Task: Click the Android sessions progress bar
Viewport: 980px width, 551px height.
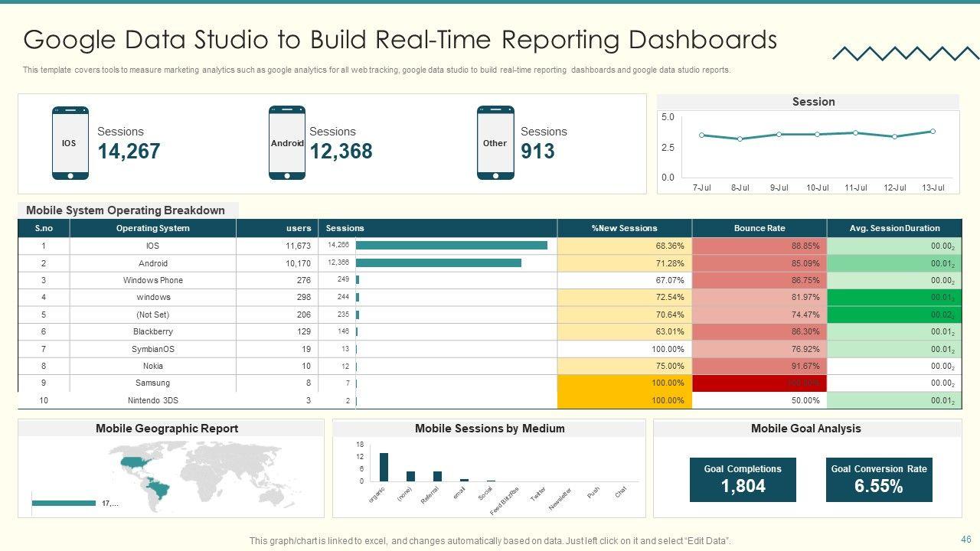Action: 438,262
